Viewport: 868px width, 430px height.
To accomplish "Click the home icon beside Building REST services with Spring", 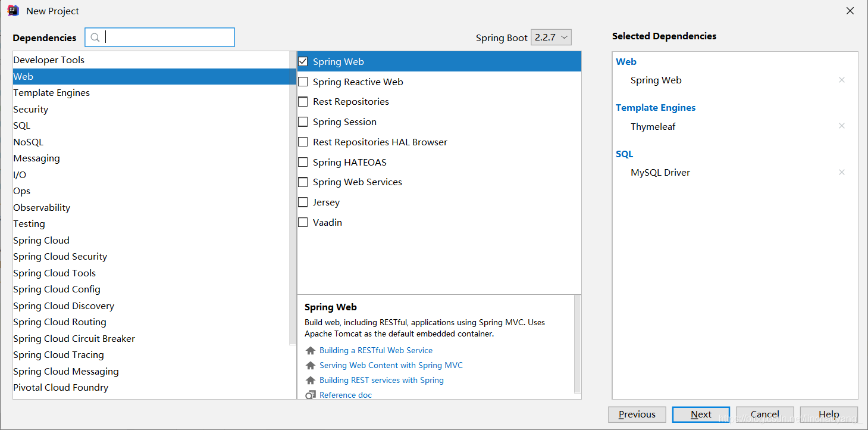I will (x=310, y=380).
